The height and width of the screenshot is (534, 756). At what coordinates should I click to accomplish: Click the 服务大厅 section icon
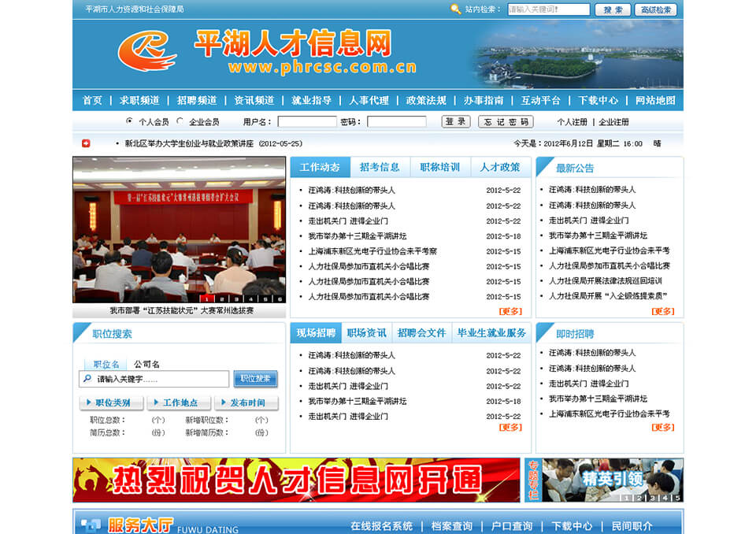(x=91, y=525)
